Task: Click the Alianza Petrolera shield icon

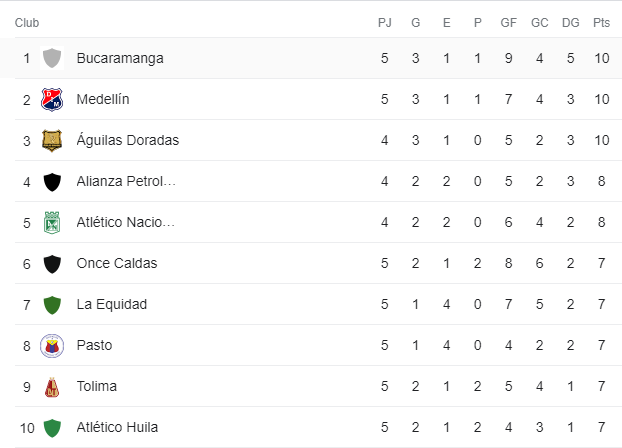Action: pyautogui.click(x=52, y=181)
